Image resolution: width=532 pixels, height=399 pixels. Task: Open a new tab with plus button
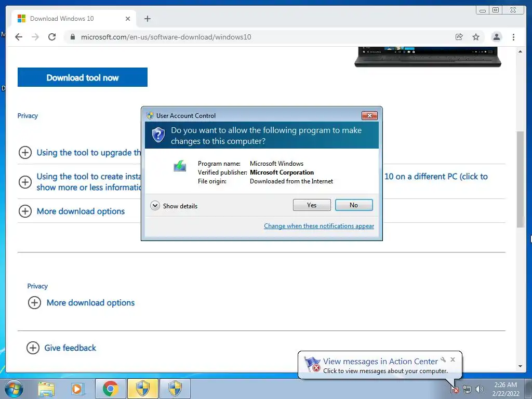147,19
